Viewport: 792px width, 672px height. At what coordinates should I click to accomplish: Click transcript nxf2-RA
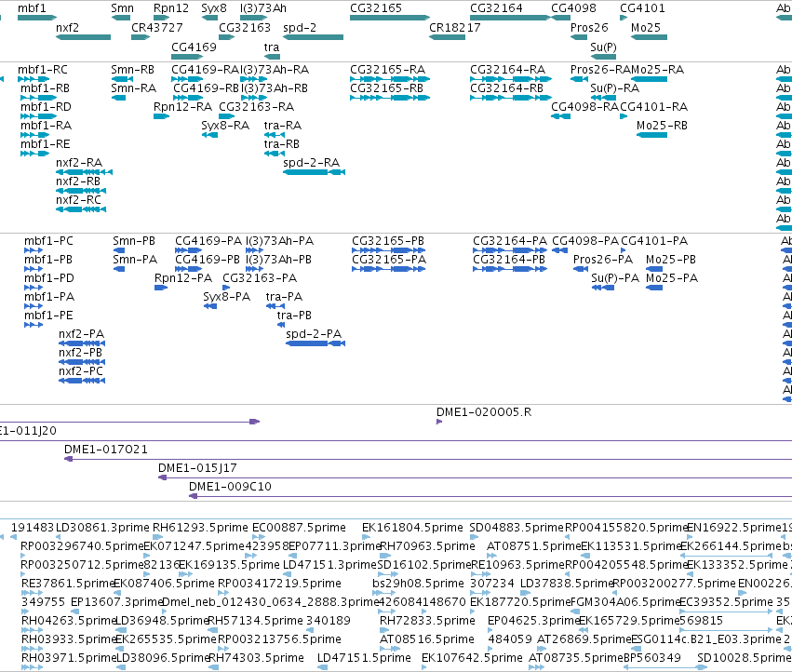pos(79,163)
